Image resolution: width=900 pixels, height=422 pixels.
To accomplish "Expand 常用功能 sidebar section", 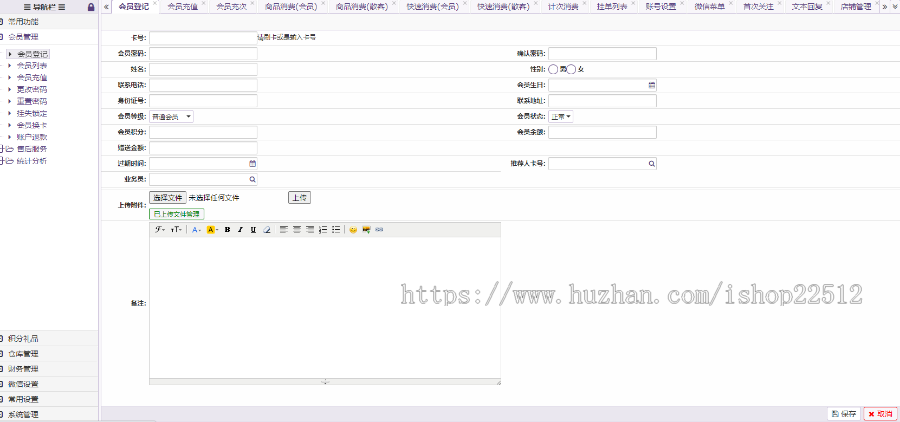I will click(x=49, y=22).
